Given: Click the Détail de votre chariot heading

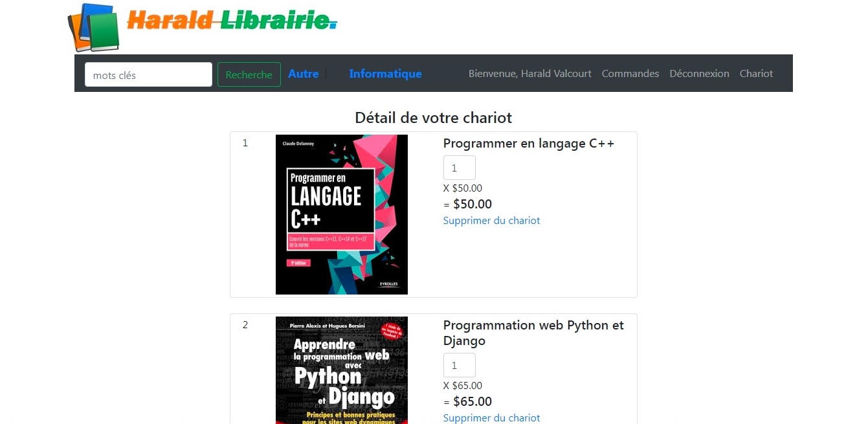Looking at the screenshot, I should click(x=433, y=118).
